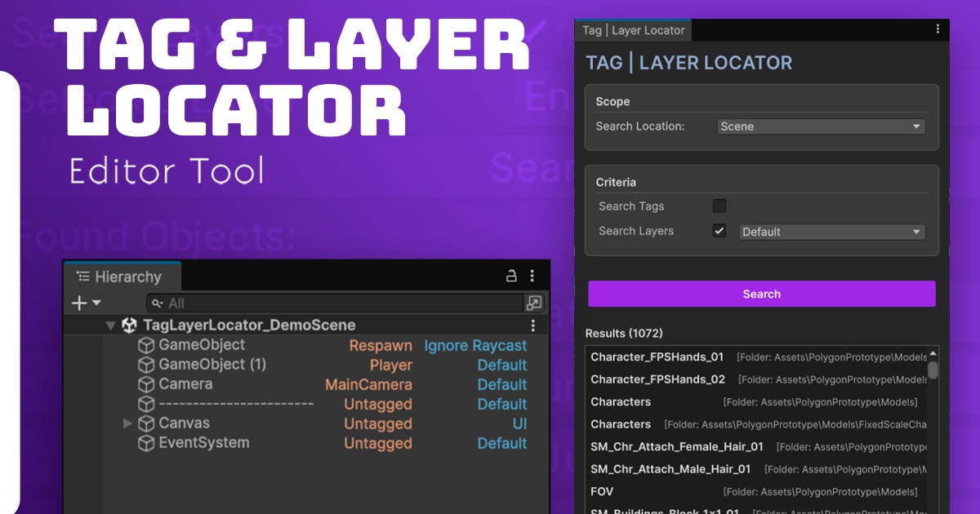Open the Tag Layer Locator kebab menu icon
980x514 pixels.
tap(937, 29)
